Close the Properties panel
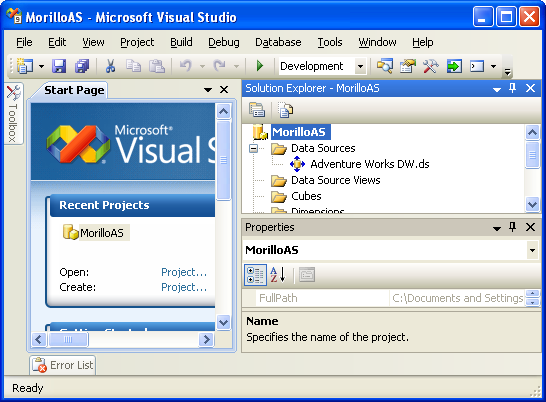 tap(530, 227)
